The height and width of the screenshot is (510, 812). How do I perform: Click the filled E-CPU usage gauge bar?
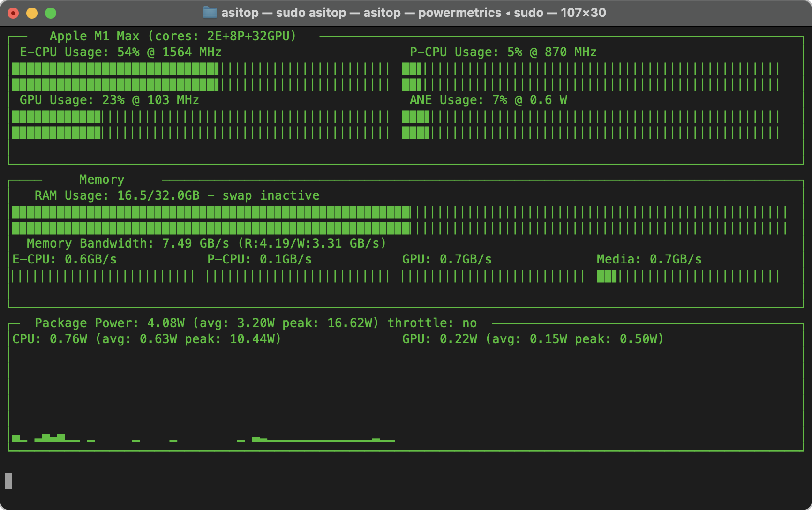pos(115,77)
